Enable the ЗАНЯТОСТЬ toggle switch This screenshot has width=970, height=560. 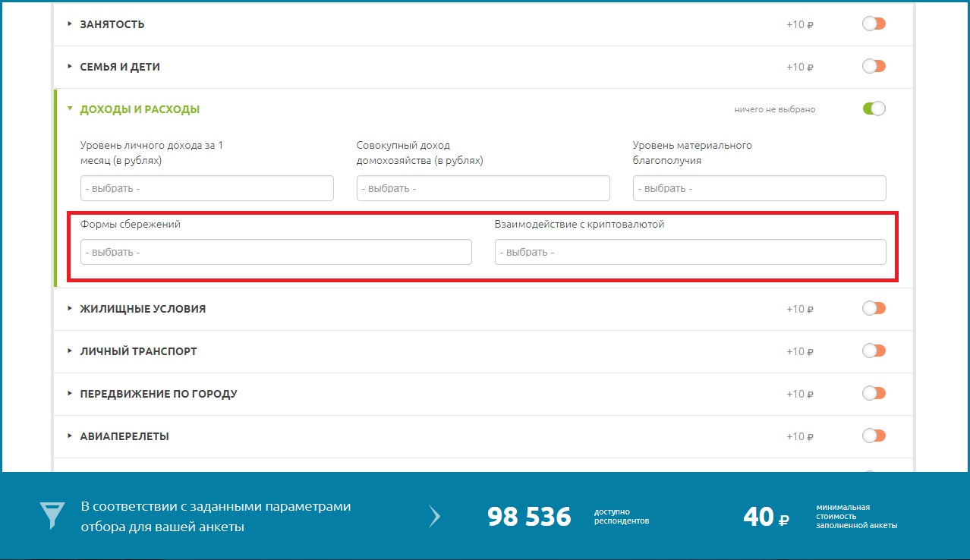tap(874, 24)
